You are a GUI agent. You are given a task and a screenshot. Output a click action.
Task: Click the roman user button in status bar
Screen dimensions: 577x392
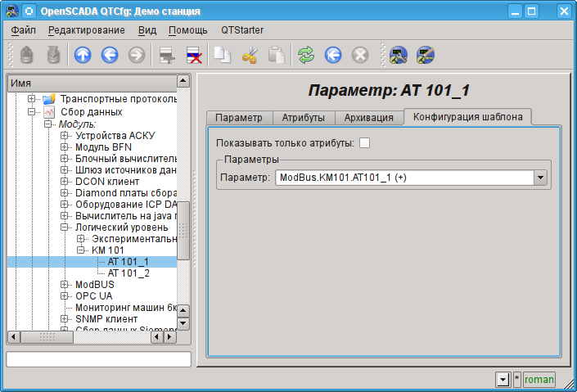tap(539, 380)
